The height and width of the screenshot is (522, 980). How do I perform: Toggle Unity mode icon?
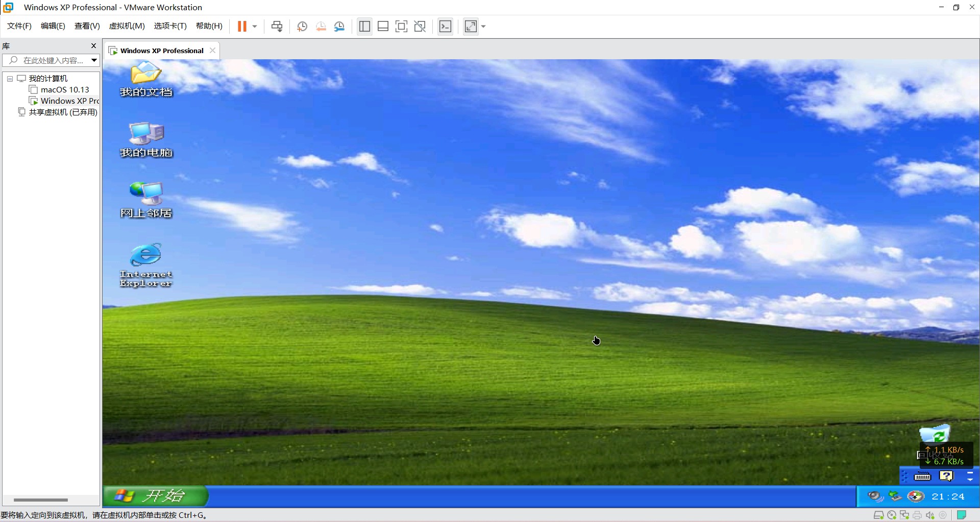(x=420, y=27)
